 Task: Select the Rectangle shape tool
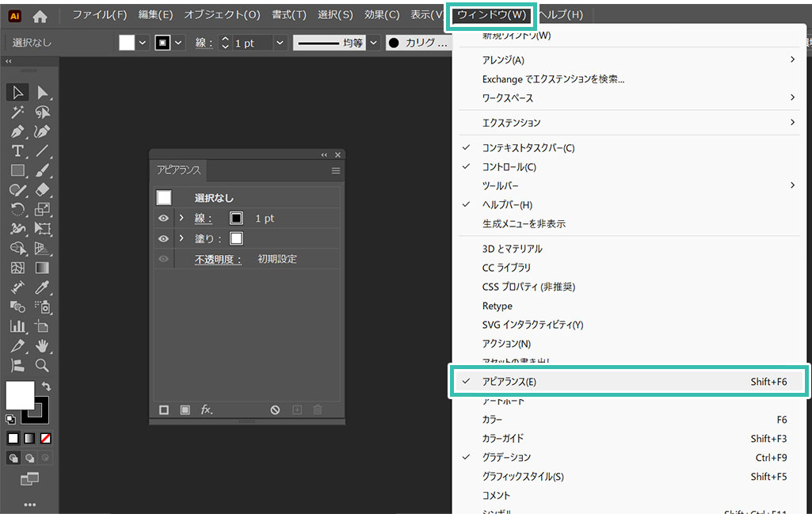[x=17, y=170]
